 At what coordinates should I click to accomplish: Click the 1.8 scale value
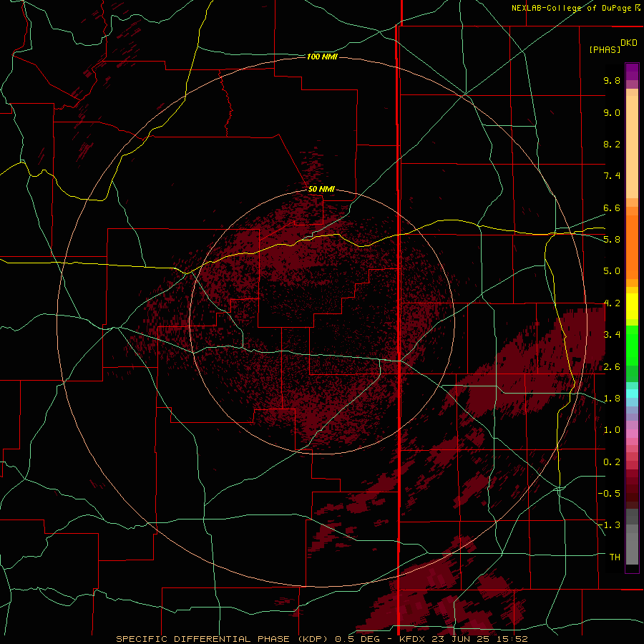(612, 399)
